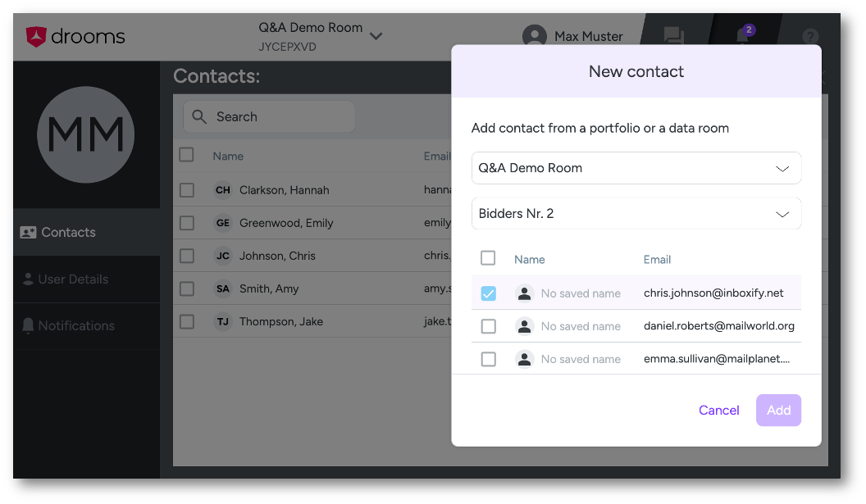Expand the data room switcher chevron in header

(376, 36)
